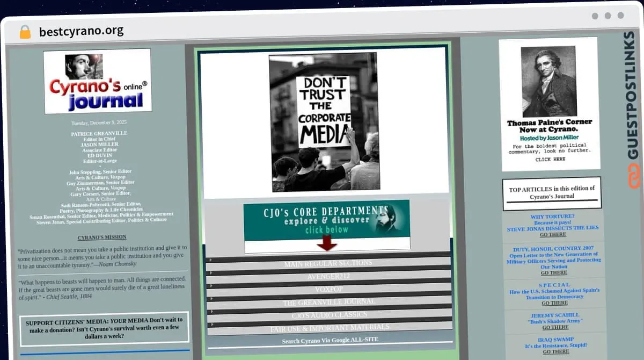Click How the U.S. Schemed Against Spain's title
This screenshot has width=644, height=360.
(x=554, y=291)
